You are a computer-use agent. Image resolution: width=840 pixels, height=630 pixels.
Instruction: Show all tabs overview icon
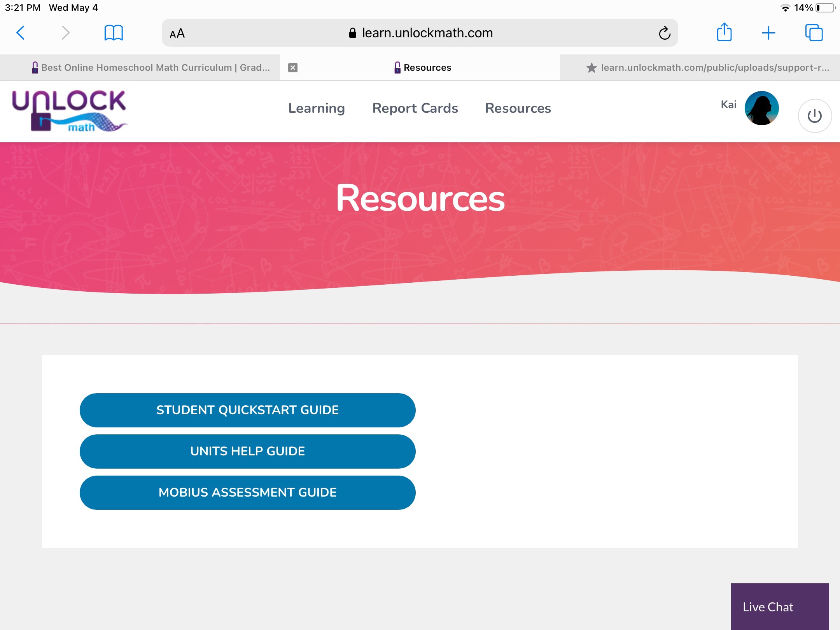pyautogui.click(x=814, y=33)
